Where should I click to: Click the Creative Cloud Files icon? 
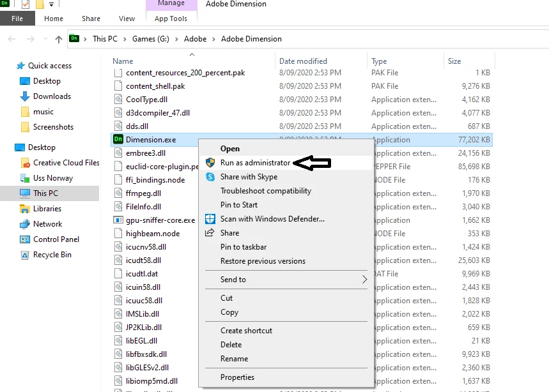point(25,163)
